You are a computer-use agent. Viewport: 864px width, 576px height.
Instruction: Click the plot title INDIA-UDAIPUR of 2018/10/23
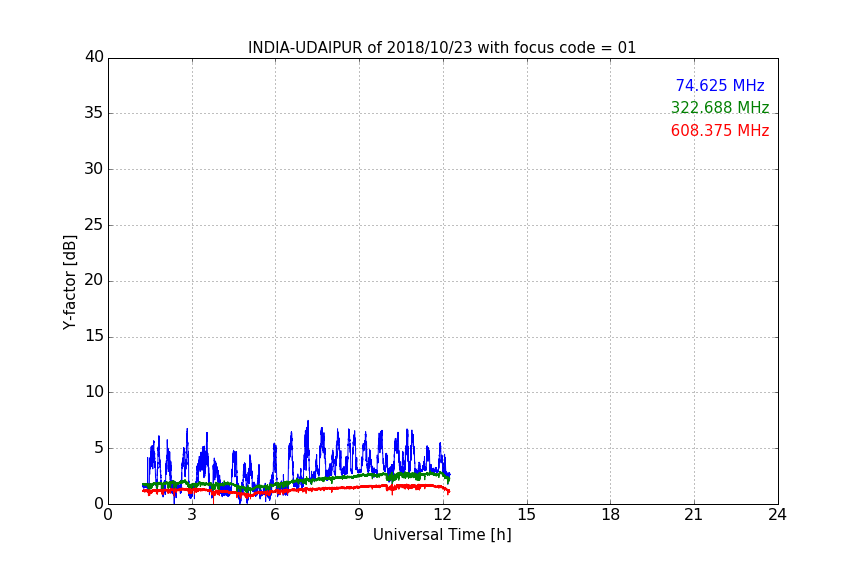click(442, 48)
